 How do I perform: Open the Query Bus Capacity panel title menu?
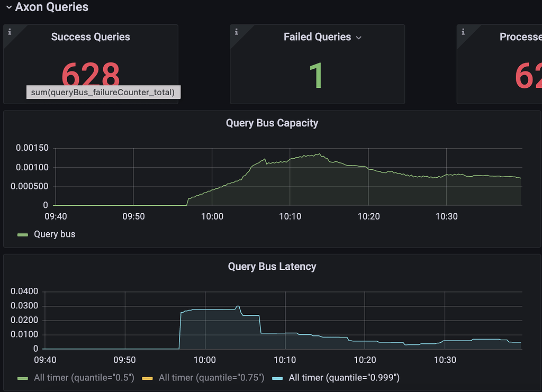click(272, 123)
